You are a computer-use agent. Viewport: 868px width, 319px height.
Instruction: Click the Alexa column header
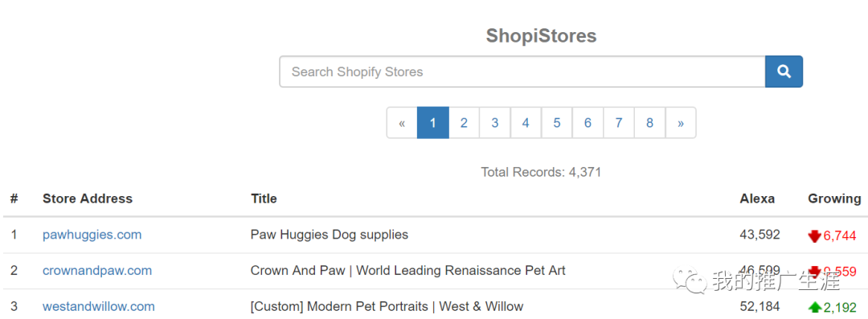click(x=757, y=198)
